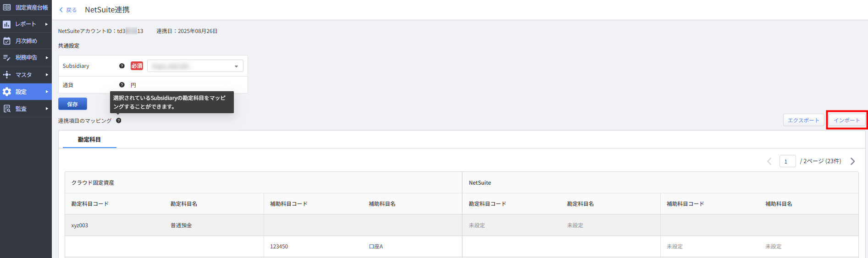The width and height of the screenshot is (868, 258).
Task: Click the Master data icon in sidebar
Action: click(7, 75)
